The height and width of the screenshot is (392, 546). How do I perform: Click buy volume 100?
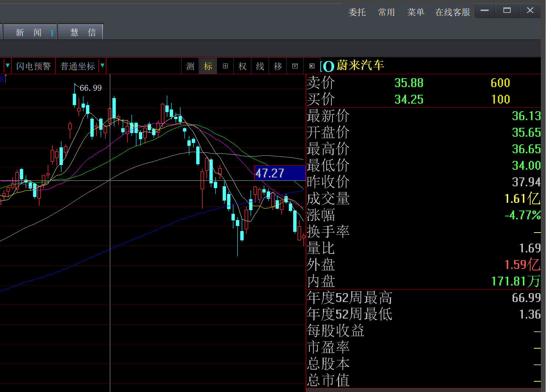coord(501,100)
